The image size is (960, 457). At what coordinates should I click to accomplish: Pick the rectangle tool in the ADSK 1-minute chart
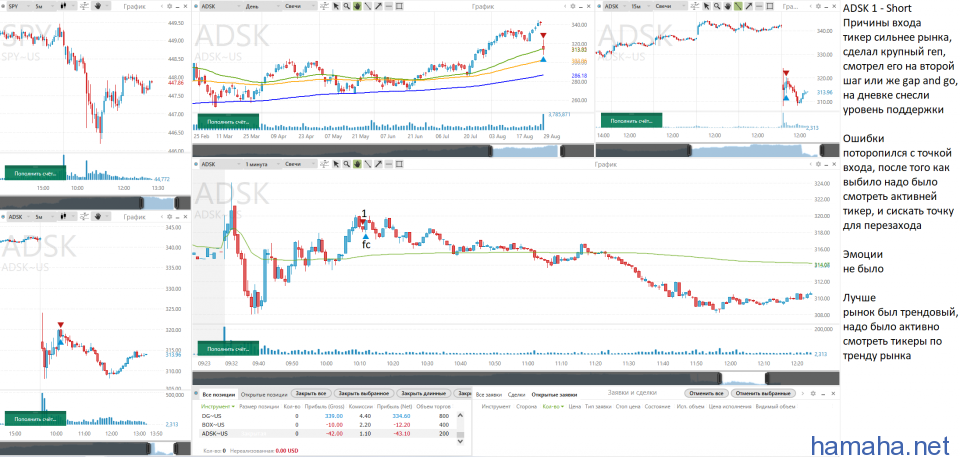(399, 164)
